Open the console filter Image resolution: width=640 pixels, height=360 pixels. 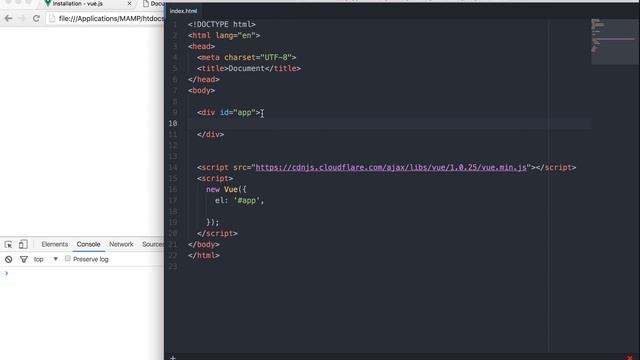24,259
